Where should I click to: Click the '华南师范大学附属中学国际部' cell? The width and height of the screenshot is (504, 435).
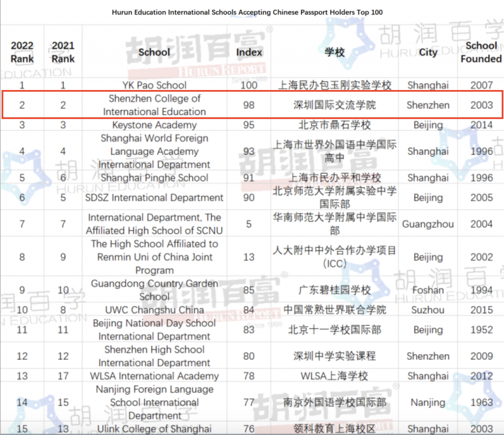pos(335,224)
